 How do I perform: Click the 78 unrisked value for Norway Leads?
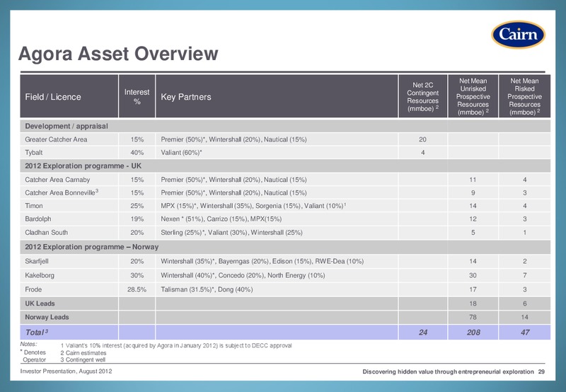473,317
